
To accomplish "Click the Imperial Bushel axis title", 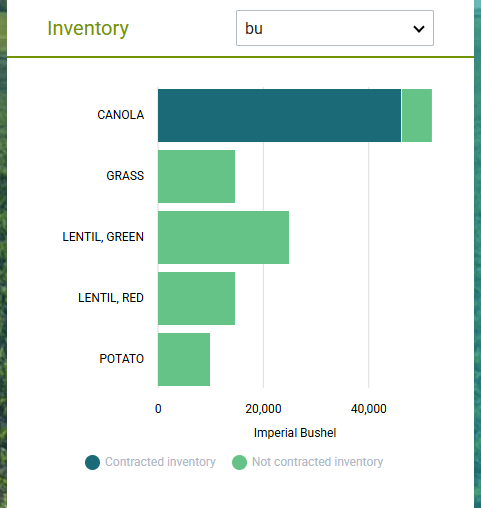I will pyautogui.click(x=295, y=433).
